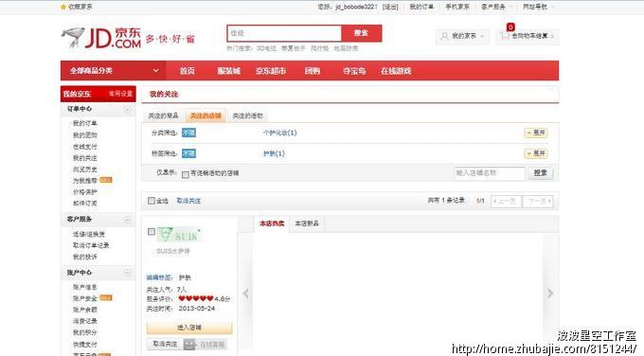Click the 搜索 button beside the shop name field
Image resolution: width=644 pixels, height=356 pixels.
(x=540, y=173)
